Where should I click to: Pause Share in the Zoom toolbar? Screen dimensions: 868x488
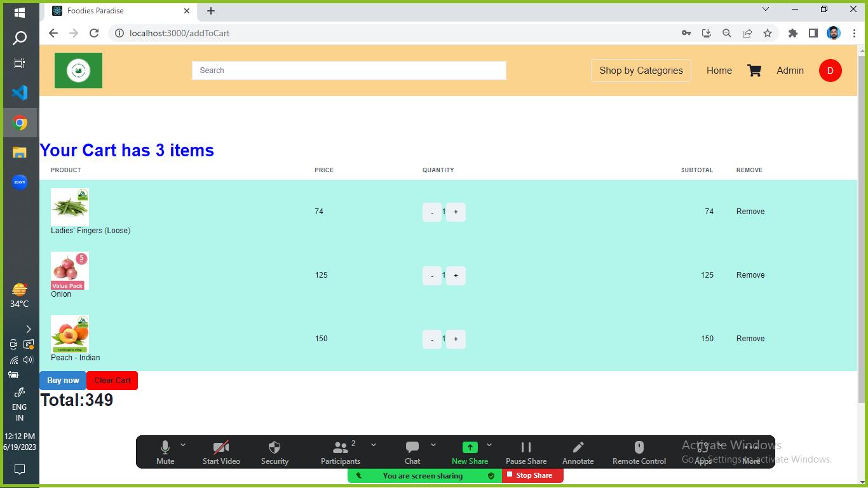coord(526,452)
